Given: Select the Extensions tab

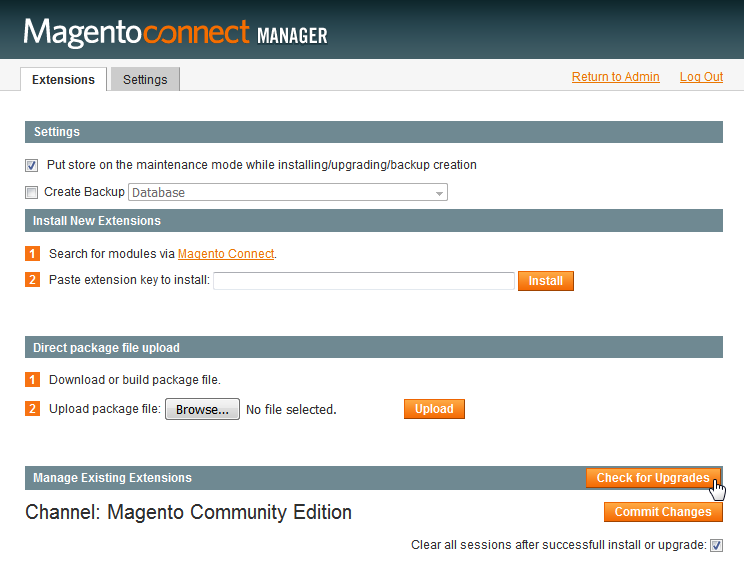Looking at the screenshot, I should click(x=64, y=79).
